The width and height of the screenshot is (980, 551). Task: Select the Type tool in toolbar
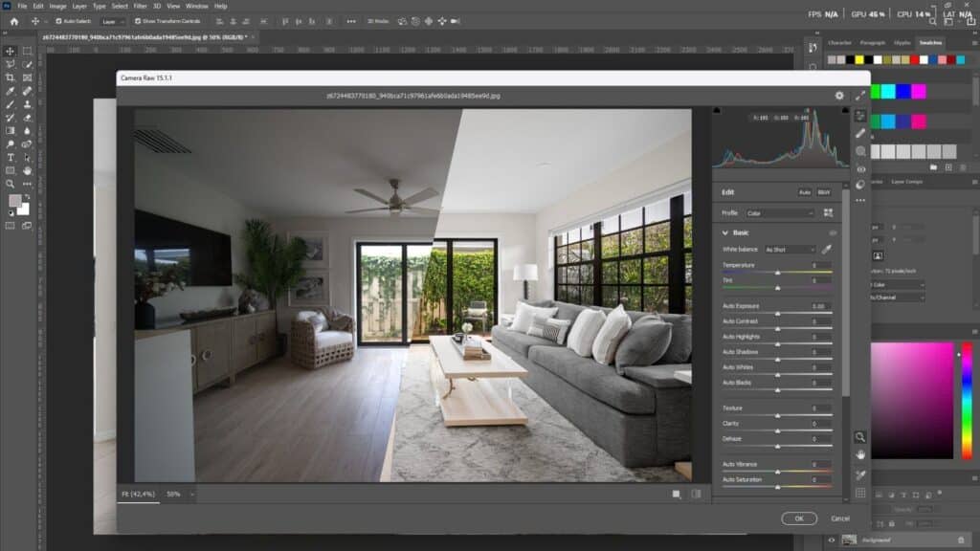coord(11,157)
